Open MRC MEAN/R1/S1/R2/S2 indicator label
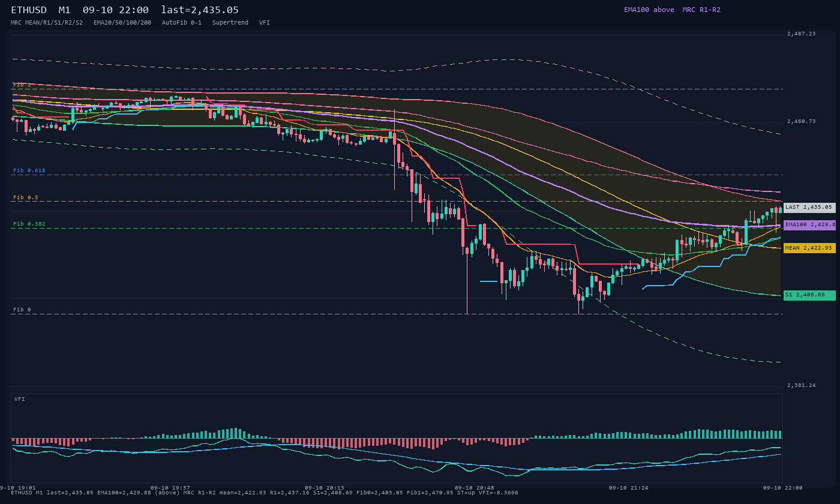The height and width of the screenshot is (504, 840). [x=47, y=22]
